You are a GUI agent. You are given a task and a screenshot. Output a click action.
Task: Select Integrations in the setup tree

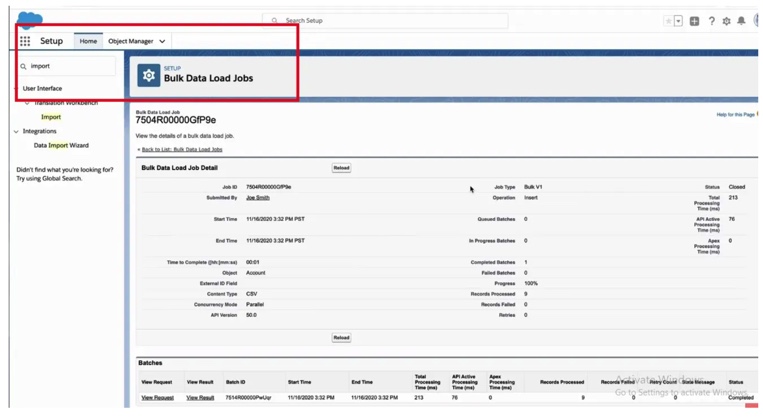(x=39, y=131)
